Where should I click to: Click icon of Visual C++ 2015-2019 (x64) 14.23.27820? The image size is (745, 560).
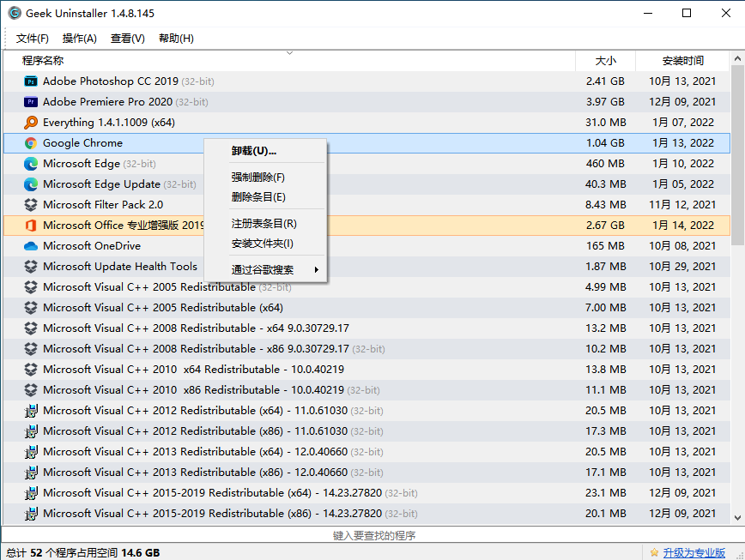tap(31, 493)
